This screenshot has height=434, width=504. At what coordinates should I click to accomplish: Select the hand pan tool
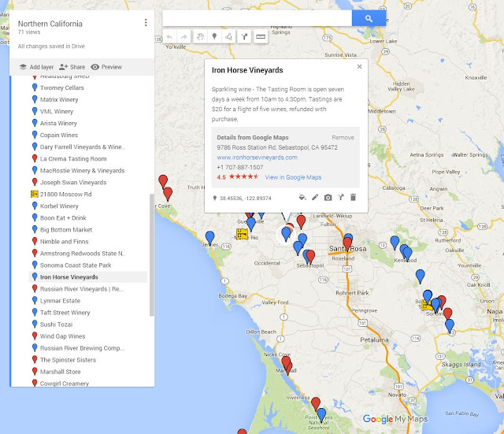point(200,37)
